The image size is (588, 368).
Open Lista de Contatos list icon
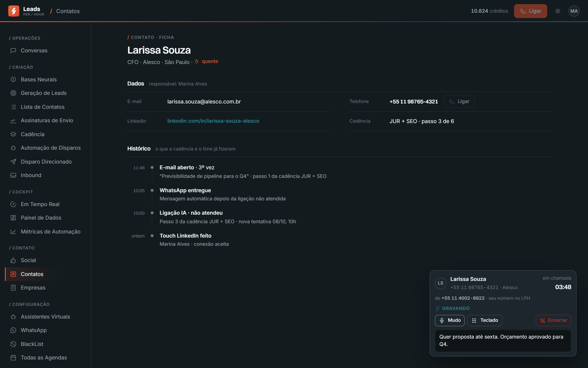pyautogui.click(x=13, y=107)
